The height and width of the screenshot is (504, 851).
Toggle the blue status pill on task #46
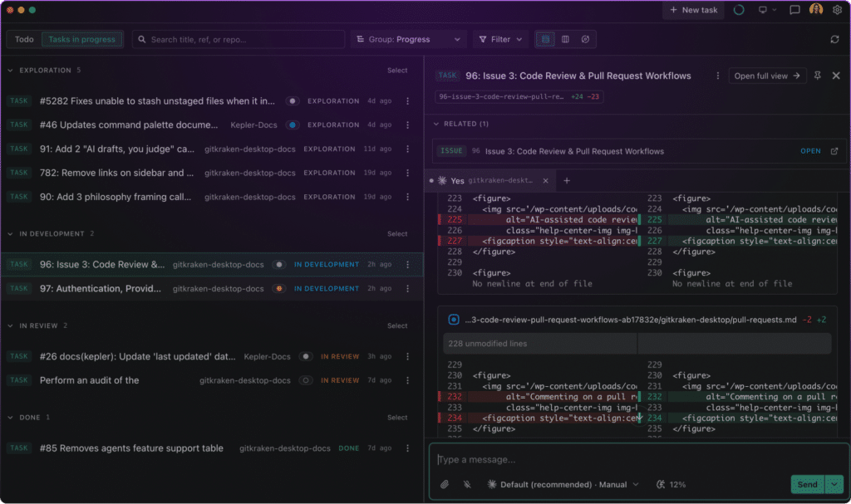point(292,125)
